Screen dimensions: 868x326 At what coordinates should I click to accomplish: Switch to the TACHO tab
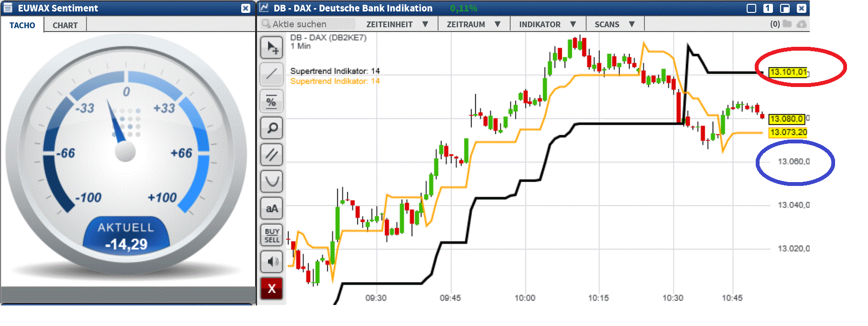[x=22, y=25]
